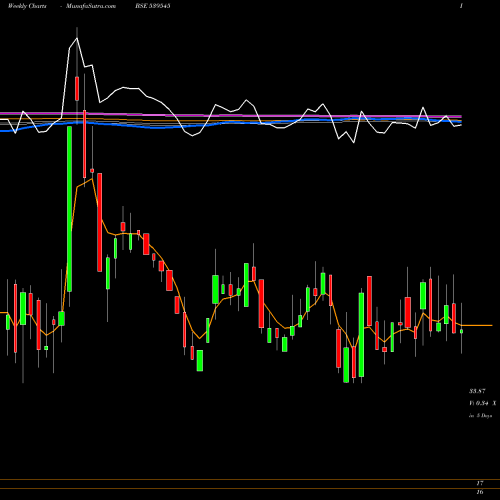
Task: Click the peak of the white indicator line
Action: point(77,38)
